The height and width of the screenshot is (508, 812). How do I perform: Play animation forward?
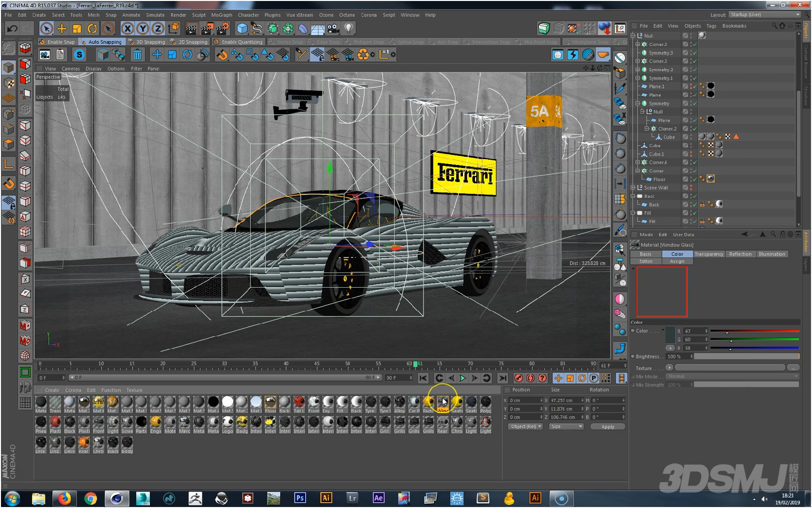click(x=462, y=378)
